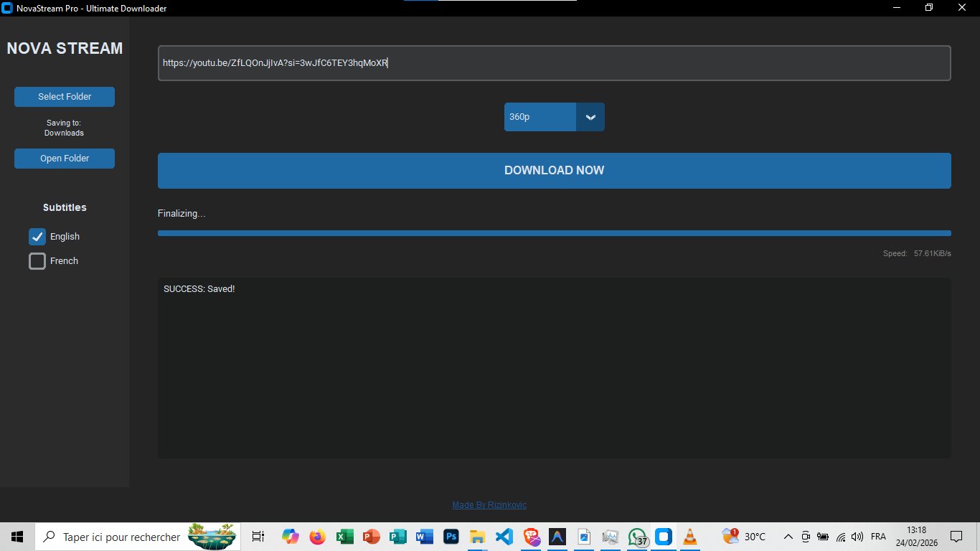The image size is (980, 551).
Task: Open Visual Studio Code from the taskbar
Action: [x=504, y=537]
